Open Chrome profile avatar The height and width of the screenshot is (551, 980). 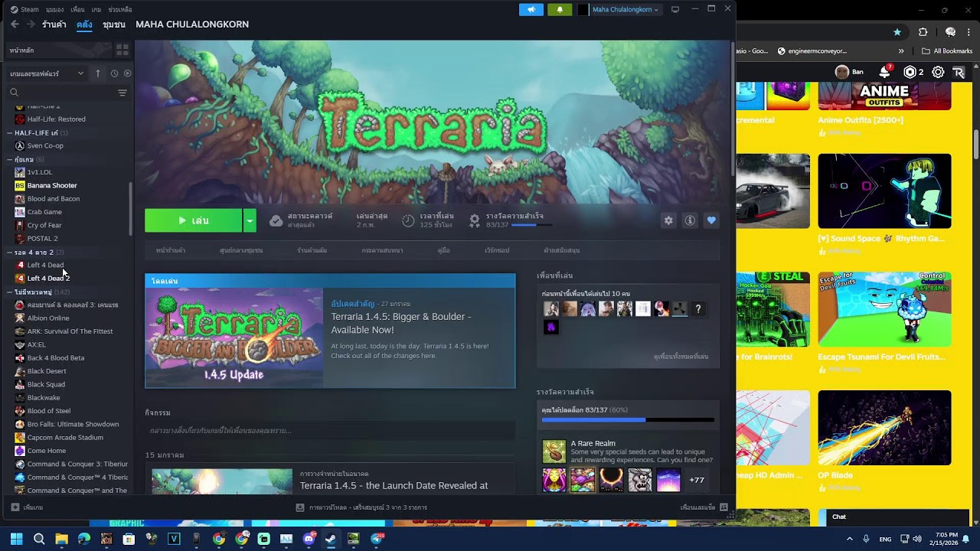tap(950, 32)
